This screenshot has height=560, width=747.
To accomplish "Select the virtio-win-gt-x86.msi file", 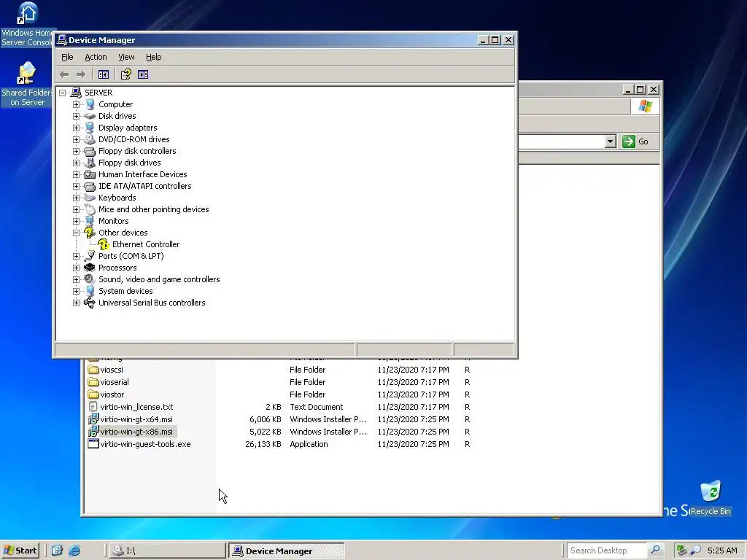I will 131,432.
